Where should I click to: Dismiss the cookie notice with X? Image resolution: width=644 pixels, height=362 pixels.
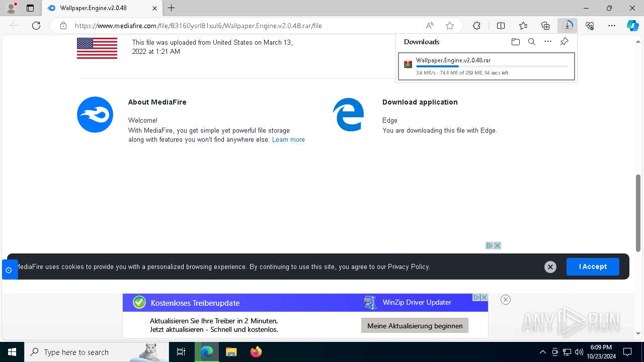pos(550,267)
